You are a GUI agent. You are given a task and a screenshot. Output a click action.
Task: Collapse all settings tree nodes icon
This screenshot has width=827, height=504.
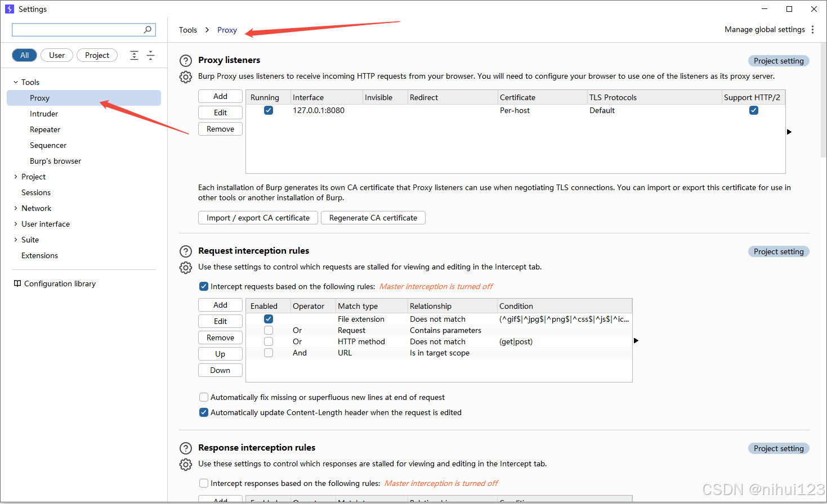point(150,55)
